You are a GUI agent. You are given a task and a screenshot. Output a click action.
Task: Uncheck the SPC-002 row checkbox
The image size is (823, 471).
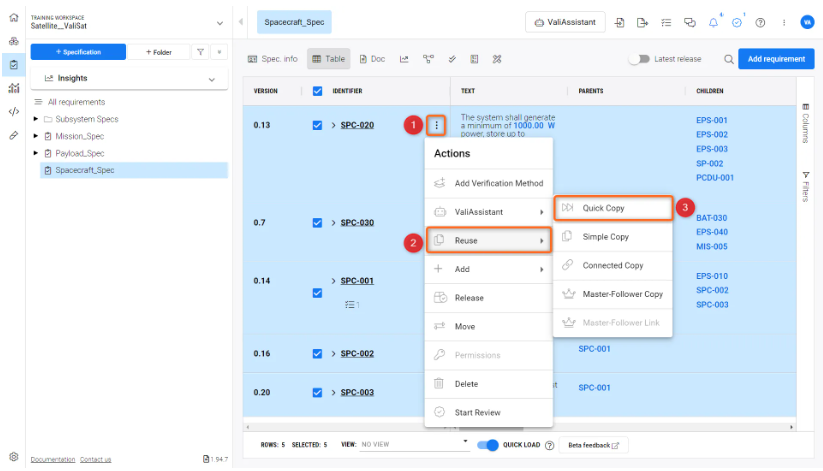317,353
